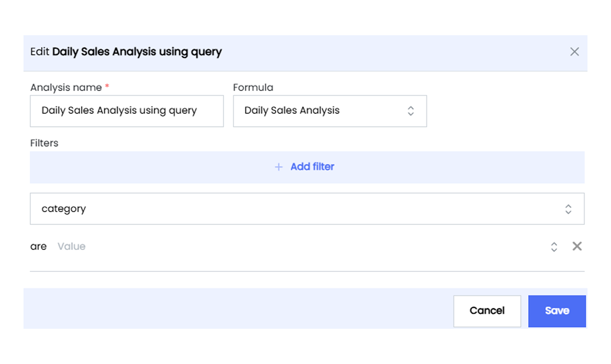This screenshot has width=611, height=364.
Task: Focus the Analysis name text box
Action: pyautogui.click(x=127, y=111)
